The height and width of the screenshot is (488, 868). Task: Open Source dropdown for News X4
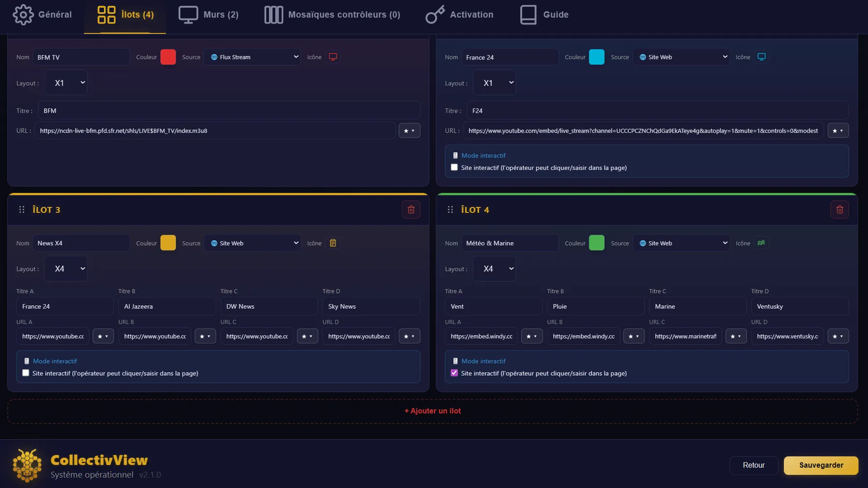pyautogui.click(x=252, y=243)
